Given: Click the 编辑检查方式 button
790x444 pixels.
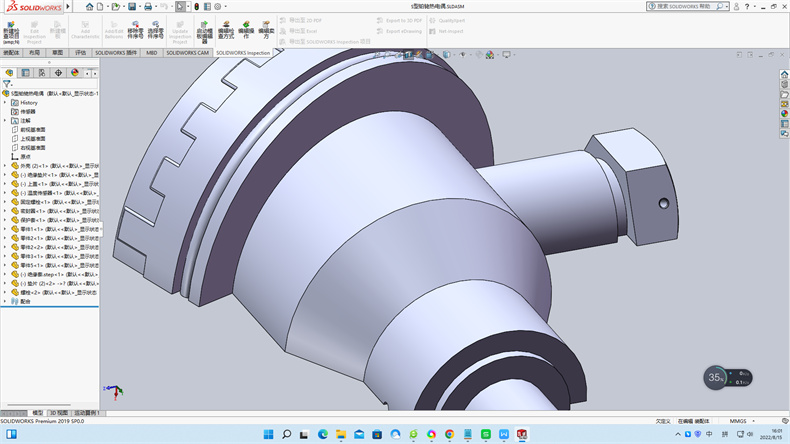Looking at the screenshot, I should (x=225, y=30).
